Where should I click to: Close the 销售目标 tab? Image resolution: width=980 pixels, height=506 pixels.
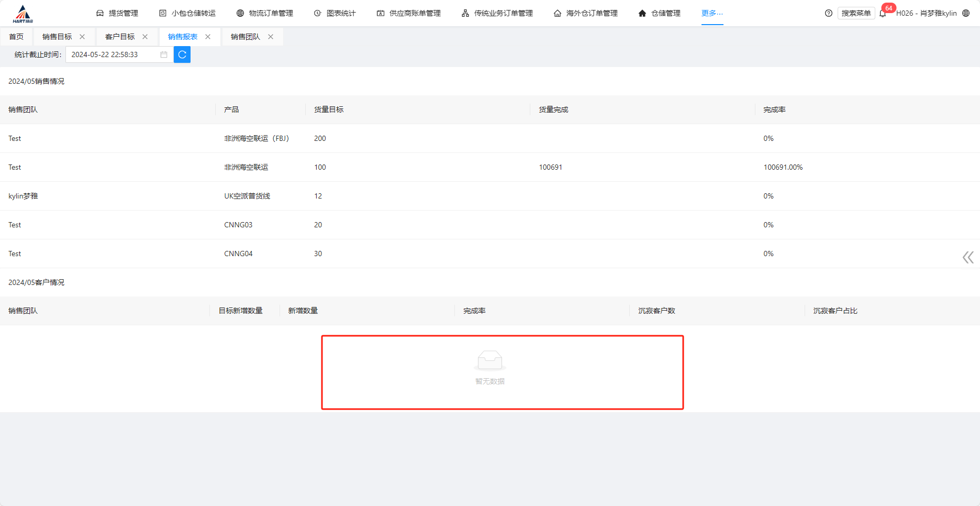pyautogui.click(x=82, y=37)
